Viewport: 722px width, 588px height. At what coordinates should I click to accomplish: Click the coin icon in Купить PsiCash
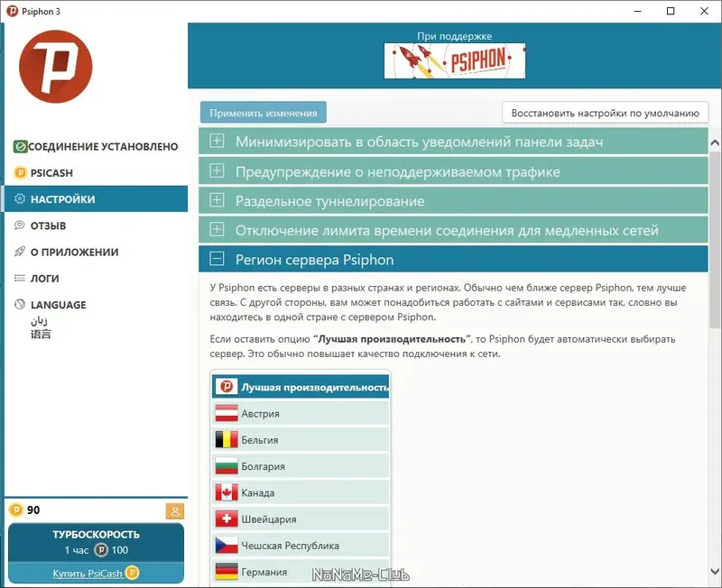point(132,573)
